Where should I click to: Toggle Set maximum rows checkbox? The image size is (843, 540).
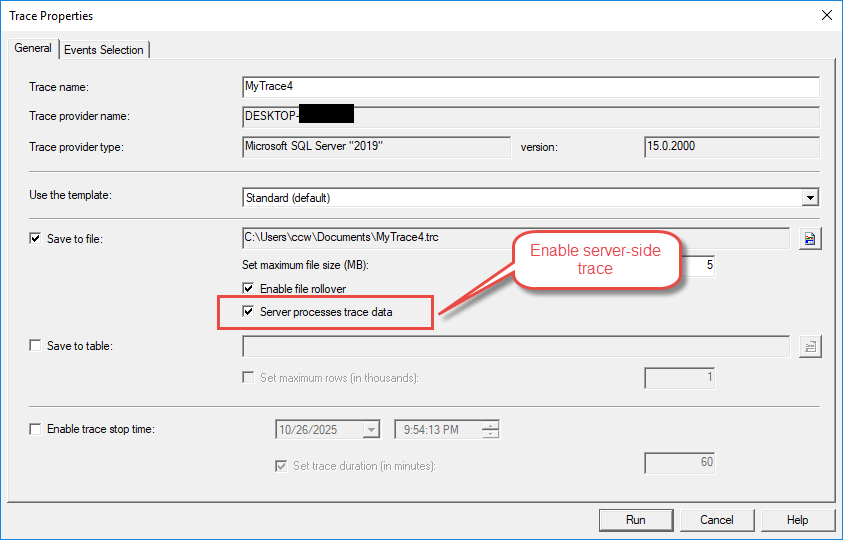248,378
